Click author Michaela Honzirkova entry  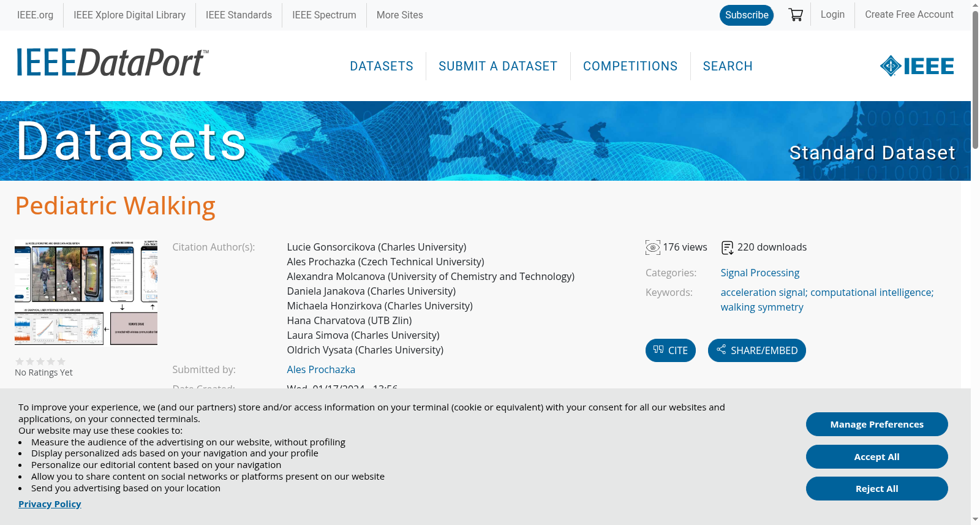(x=380, y=306)
